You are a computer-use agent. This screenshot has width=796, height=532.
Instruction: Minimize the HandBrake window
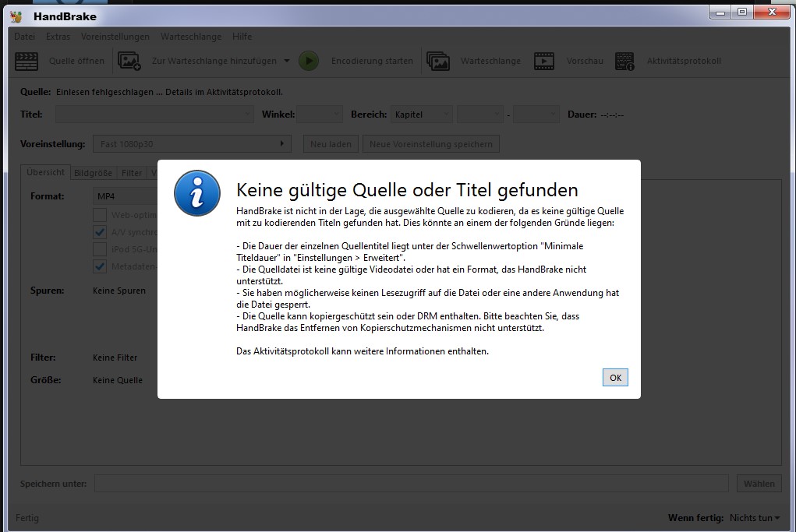point(720,12)
